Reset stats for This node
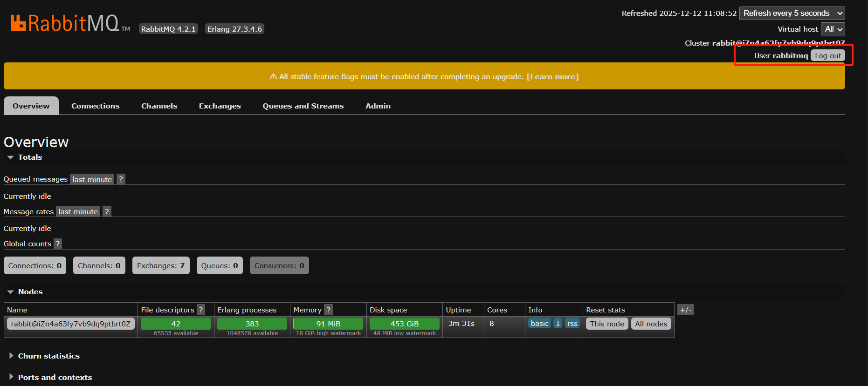This screenshot has width=868, height=386. (607, 324)
